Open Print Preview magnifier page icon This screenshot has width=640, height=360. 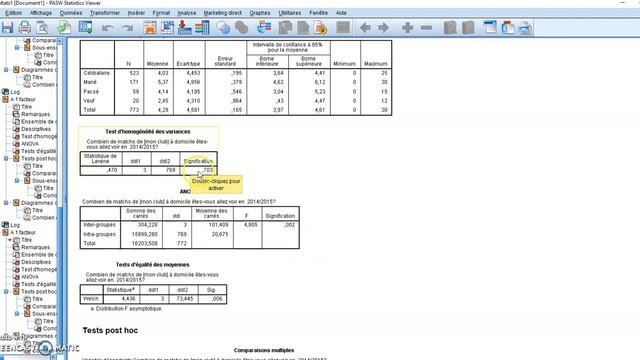(x=42, y=28)
